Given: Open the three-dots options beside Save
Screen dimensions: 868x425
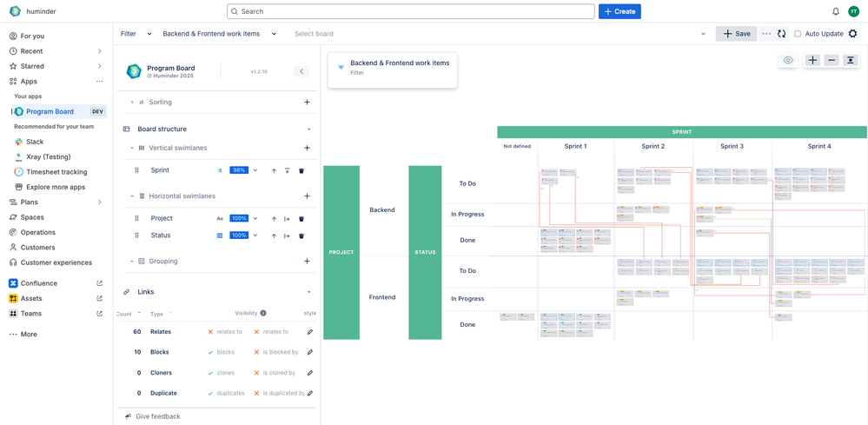Looking at the screenshot, I should [766, 34].
